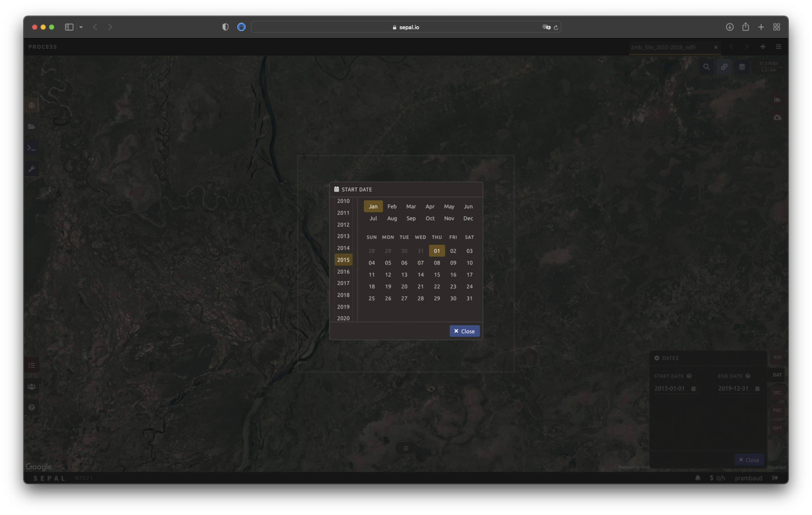Screen dimensions: 812x515
Task: Switch to the AOI panel tab
Action: [777, 357]
